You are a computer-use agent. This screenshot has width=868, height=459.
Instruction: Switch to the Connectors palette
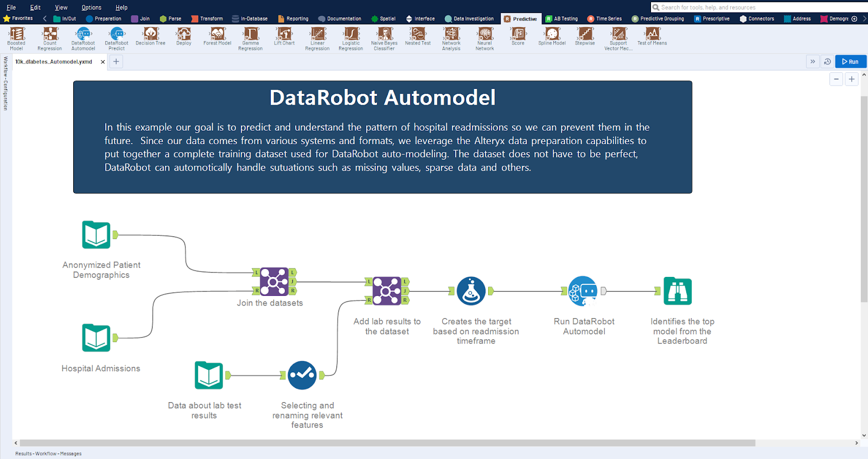pos(757,18)
